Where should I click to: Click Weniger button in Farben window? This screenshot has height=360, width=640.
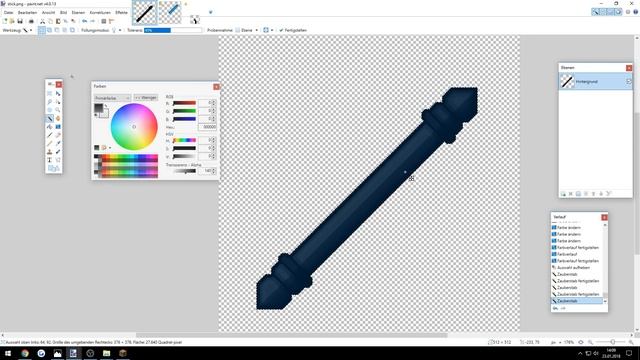click(146, 98)
